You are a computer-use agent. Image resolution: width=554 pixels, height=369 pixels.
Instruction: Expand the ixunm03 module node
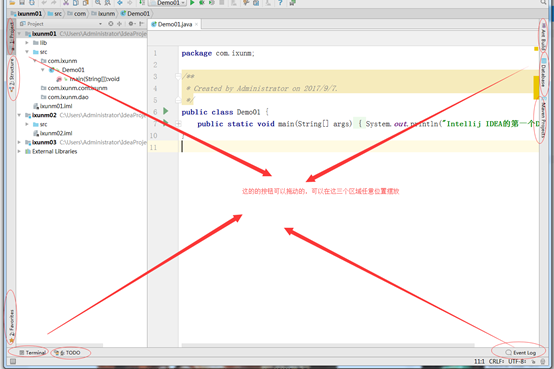click(19, 142)
